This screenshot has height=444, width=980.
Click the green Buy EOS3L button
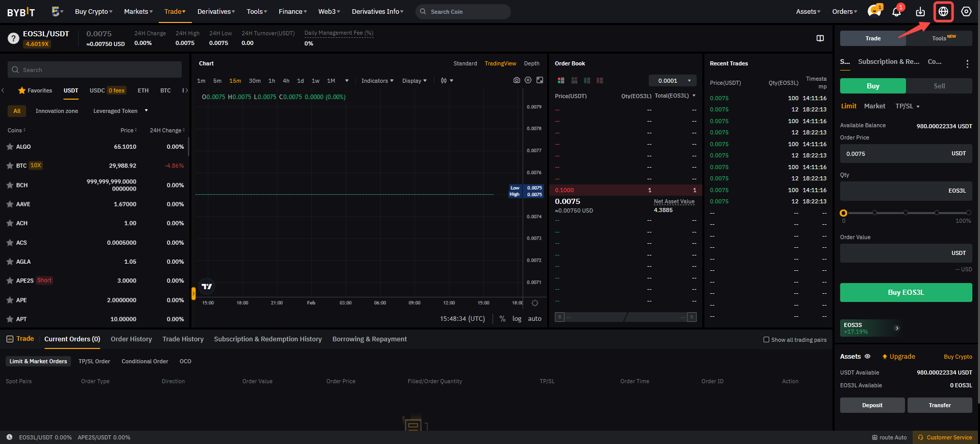pos(906,293)
